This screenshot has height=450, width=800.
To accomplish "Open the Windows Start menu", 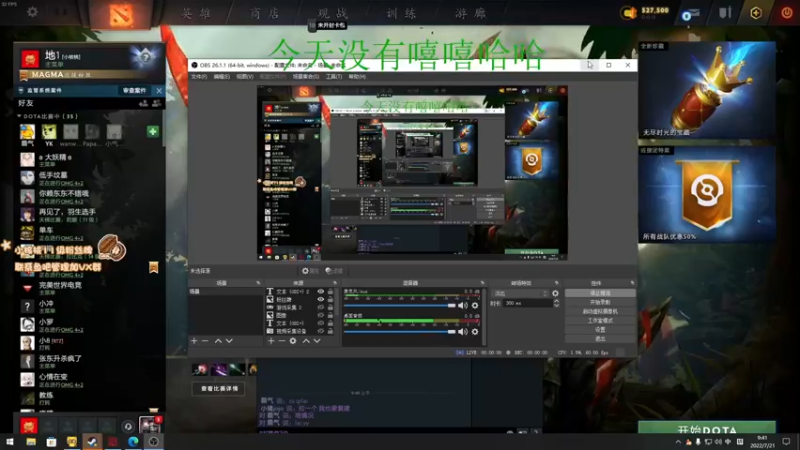I will (x=10, y=442).
